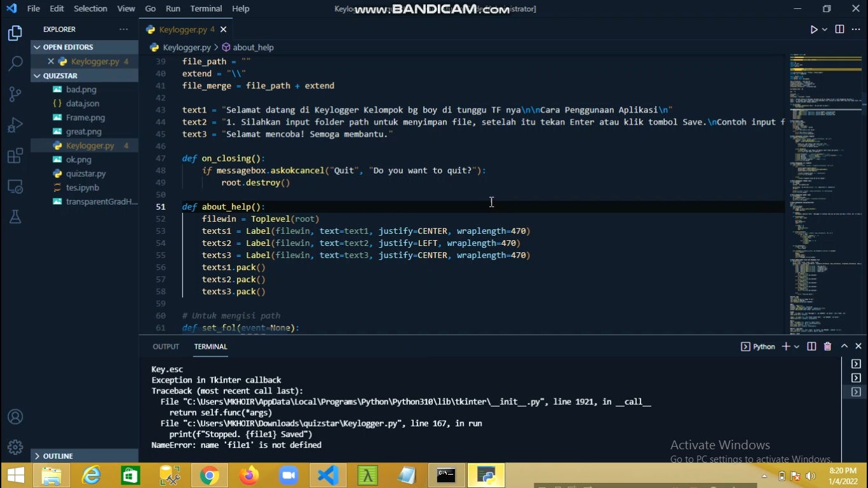Open Run button dropdown arrow
The image size is (868, 488).
pyautogui.click(x=825, y=29)
